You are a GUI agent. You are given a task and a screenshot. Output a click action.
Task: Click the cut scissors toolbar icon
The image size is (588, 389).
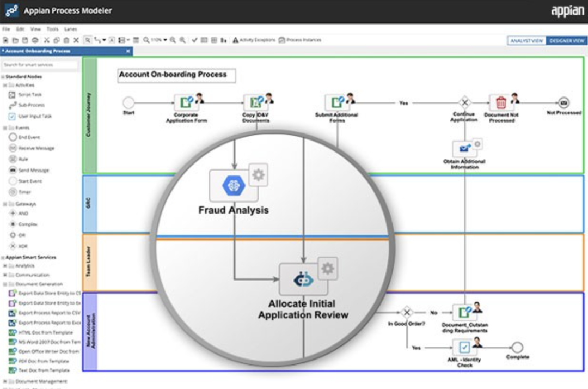point(46,40)
